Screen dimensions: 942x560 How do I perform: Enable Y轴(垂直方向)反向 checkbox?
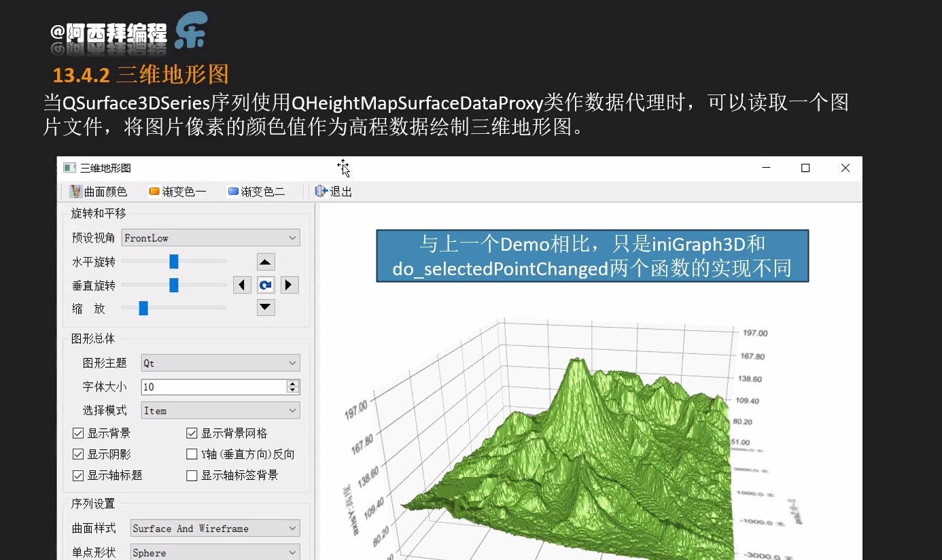tap(192, 455)
